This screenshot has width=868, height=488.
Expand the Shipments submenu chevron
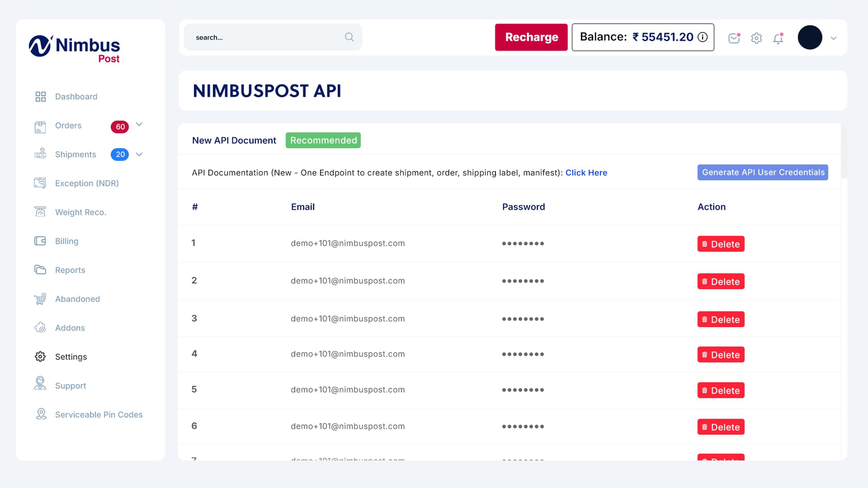(139, 155)
